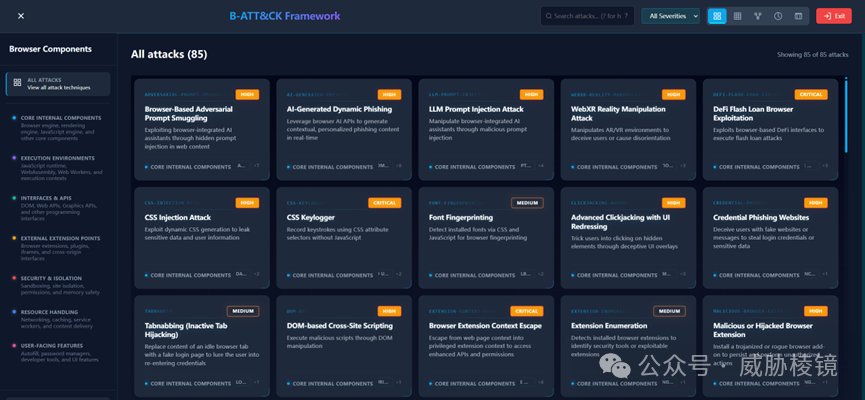Open the All Severities dropdown
This screenshot has width=865, height=400.
(x=670, y=16)
